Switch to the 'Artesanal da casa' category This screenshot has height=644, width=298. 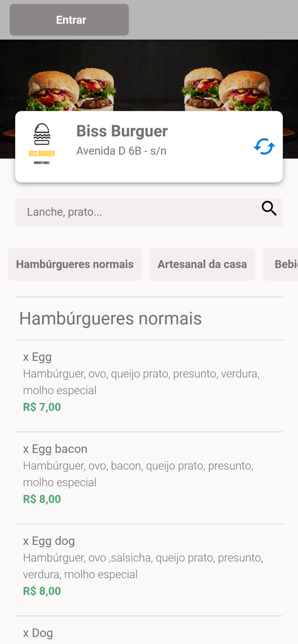pyautogui.click(x=202, y=264)
